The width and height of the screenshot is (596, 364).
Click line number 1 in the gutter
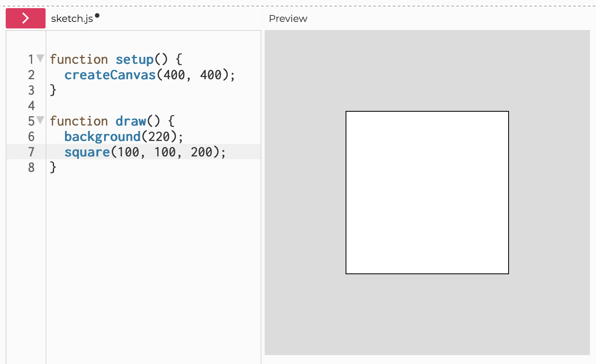point(30,59)
